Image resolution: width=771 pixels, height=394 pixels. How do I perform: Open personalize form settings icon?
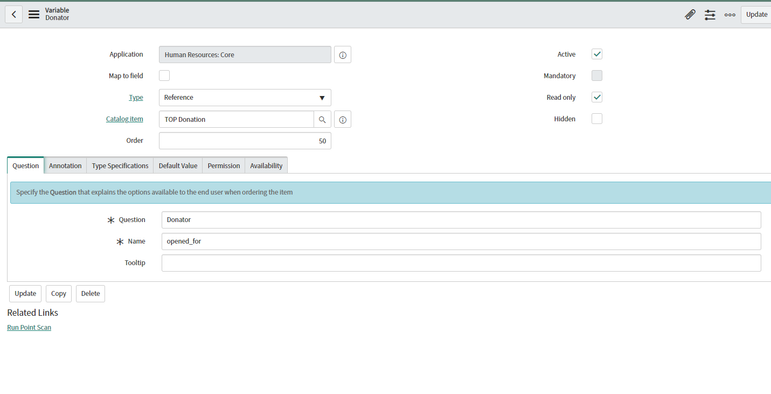tap(710, 15)
